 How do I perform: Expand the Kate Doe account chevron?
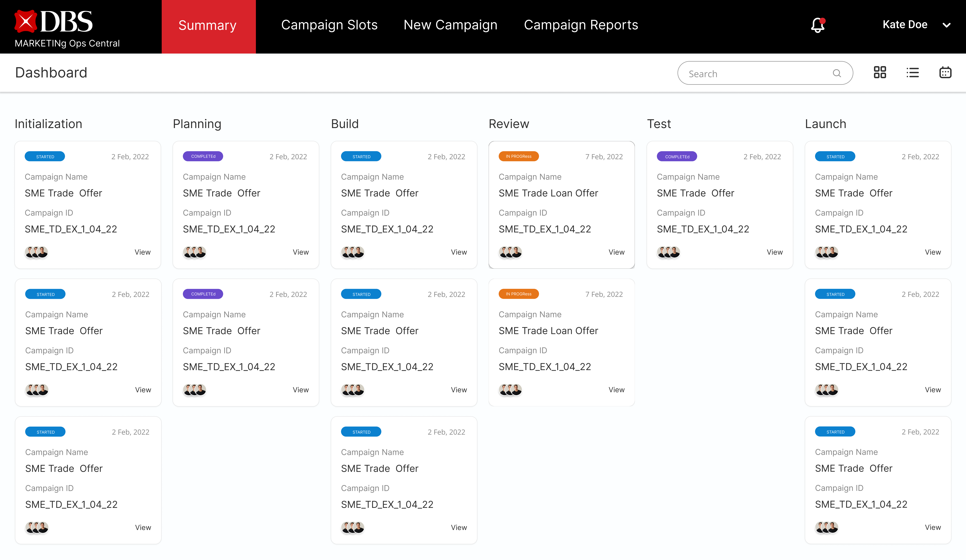click(x=947, y=25)
